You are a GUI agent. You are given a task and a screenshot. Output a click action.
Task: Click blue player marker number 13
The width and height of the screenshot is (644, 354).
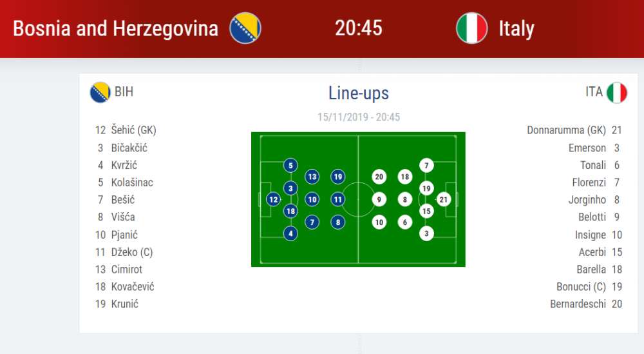[x=312, y=177]
